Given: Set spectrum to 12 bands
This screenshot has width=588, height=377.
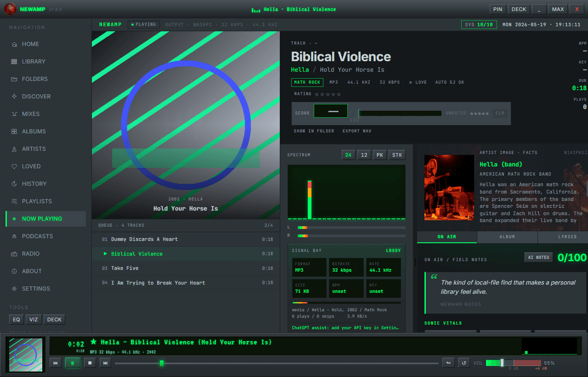Looking at the screenshot, I should pyautogui.click(x=364, y=155).
